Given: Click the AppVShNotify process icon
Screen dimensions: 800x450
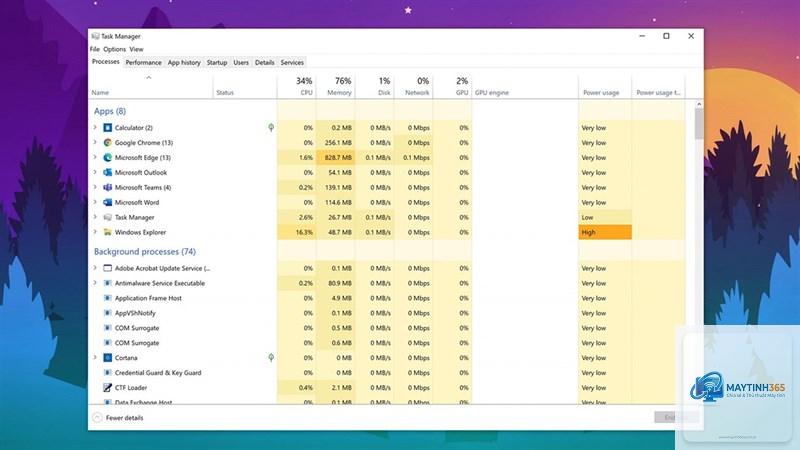Looking at the screenshot, I should pos(108,313).
